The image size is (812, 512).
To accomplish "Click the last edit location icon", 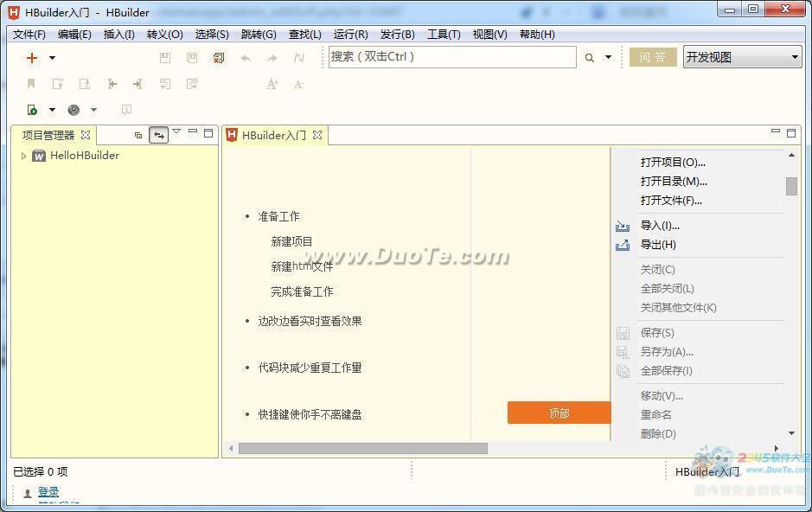I will pos(299,57).
